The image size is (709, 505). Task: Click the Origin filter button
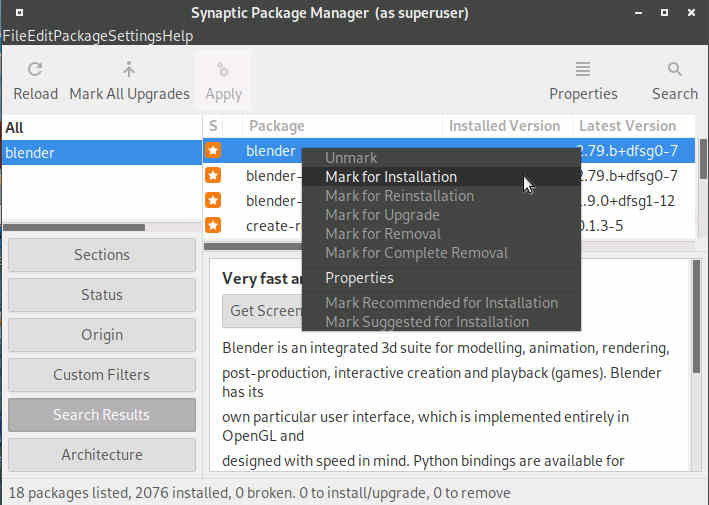tap(102, 335)
